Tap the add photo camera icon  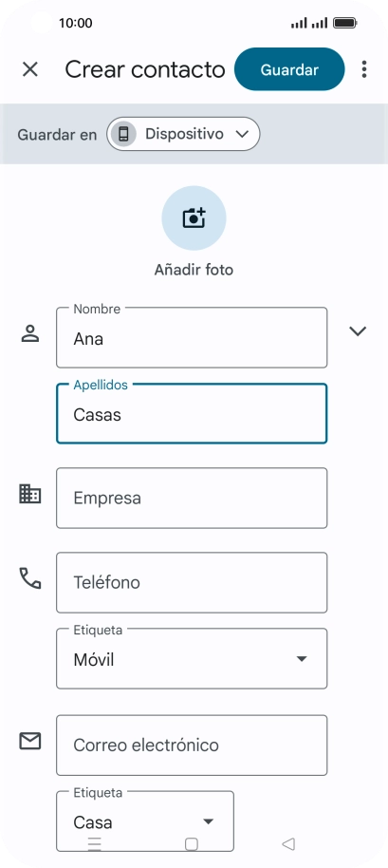click(194, 218)
